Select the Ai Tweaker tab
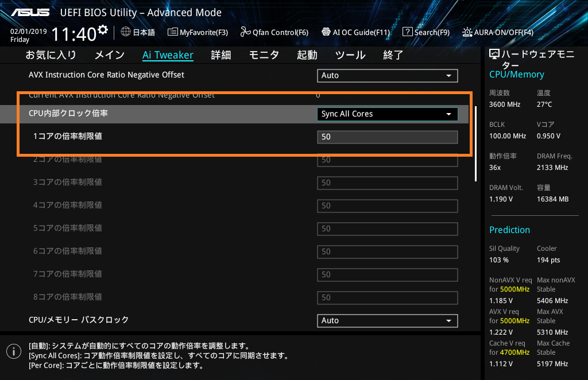 tap(168, 55)
